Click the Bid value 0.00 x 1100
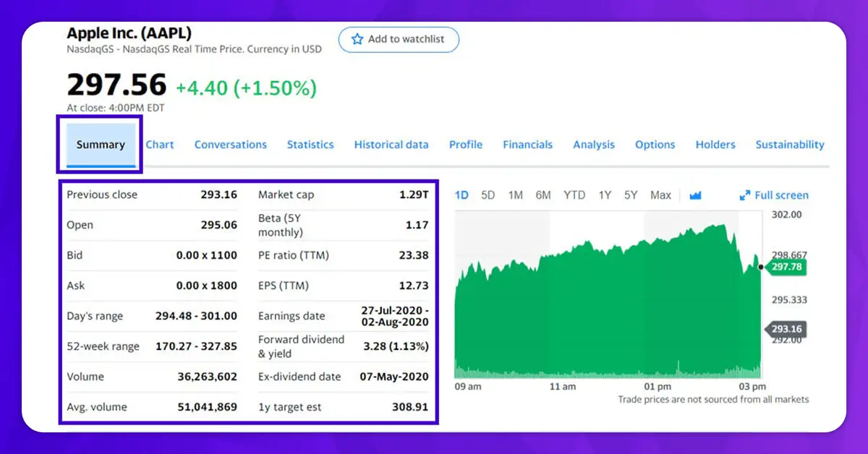The image size is (868, 454). pos(207,255)
